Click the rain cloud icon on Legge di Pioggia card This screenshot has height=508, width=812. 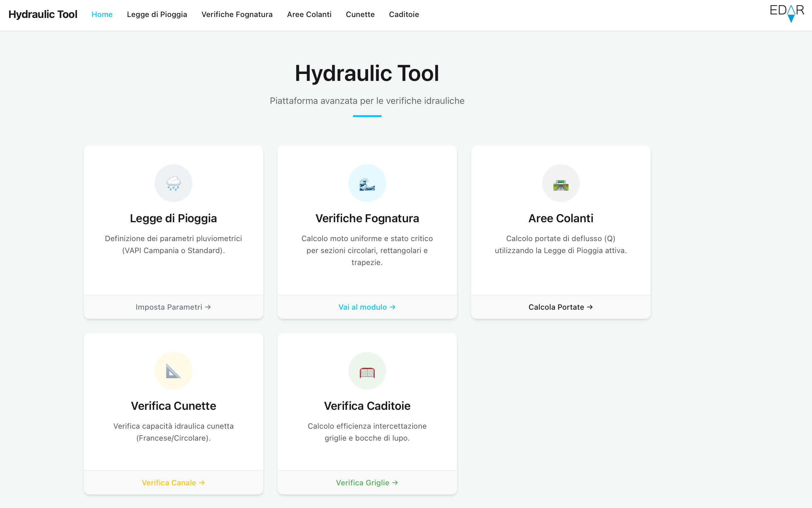point(174,183)
